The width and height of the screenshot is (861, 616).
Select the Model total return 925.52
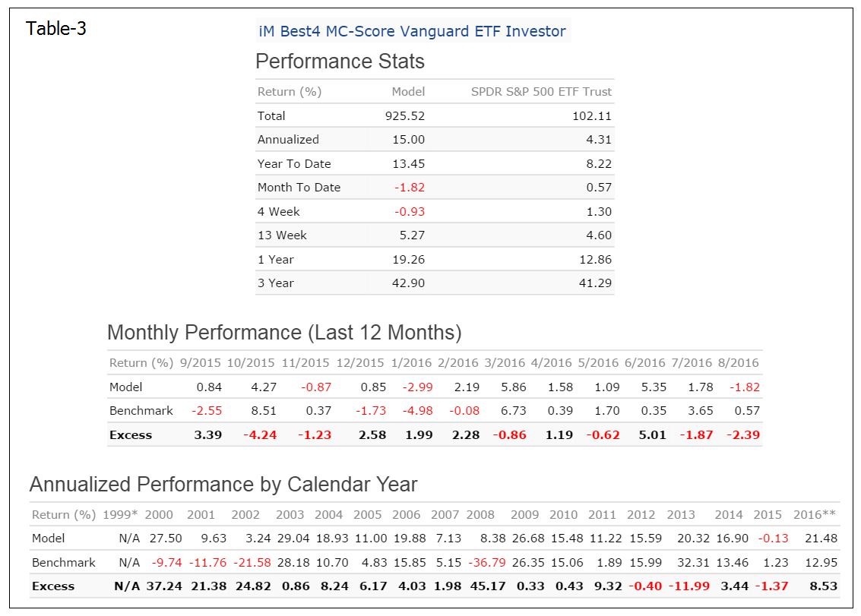405,116
